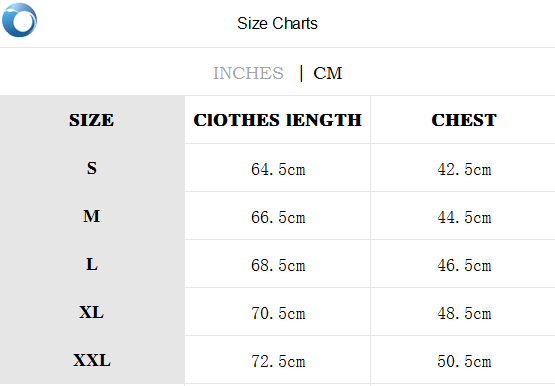The width and height of the screenshot is (555, 386).
Task: Click the 64.5cm clothes length cell
Action: coord(278,169)
